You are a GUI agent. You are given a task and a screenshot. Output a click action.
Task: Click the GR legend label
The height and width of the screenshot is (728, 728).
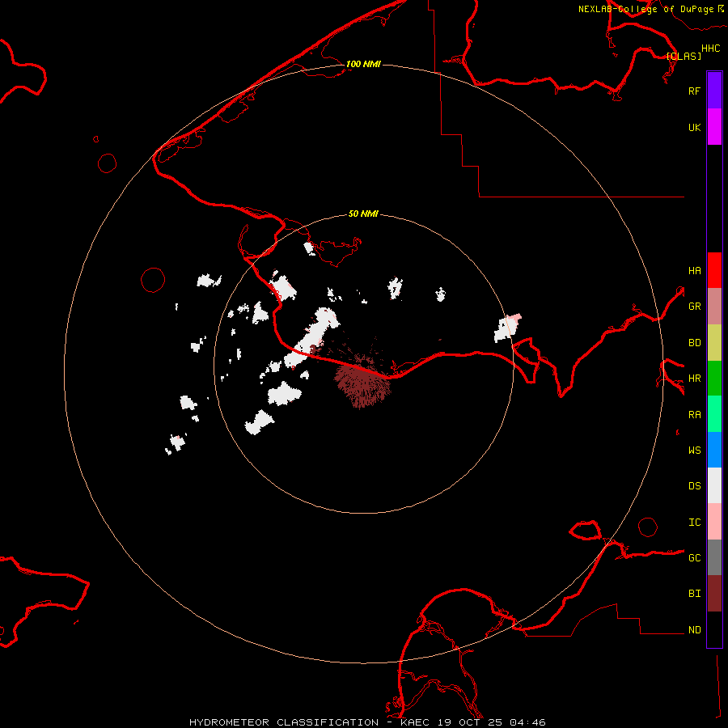coord(694,307)
